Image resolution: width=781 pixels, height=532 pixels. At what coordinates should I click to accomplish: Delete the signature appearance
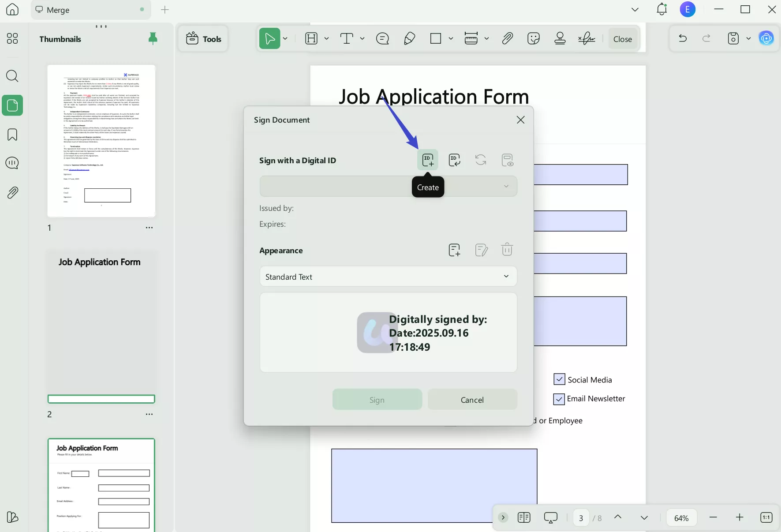[507, 250]
